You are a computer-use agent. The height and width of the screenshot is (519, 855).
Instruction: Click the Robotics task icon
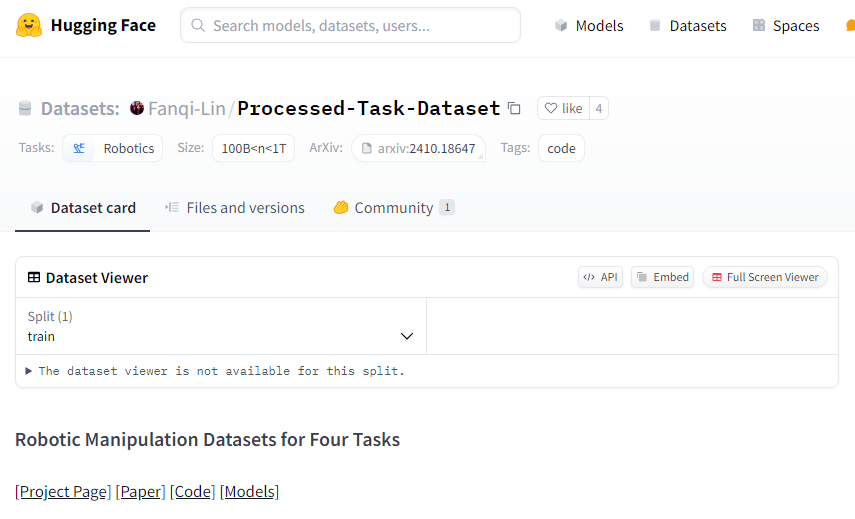[79, 148]
